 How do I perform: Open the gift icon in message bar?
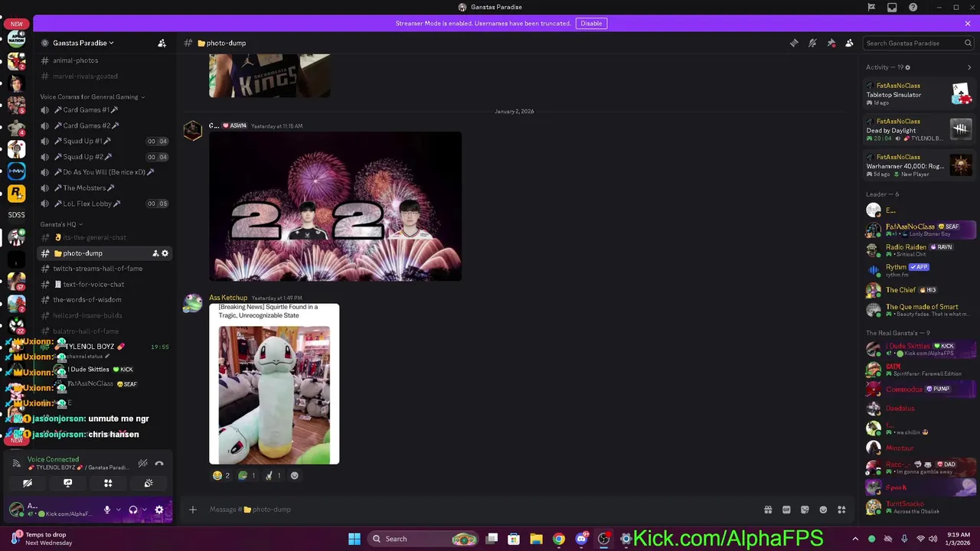coord(768,510)
